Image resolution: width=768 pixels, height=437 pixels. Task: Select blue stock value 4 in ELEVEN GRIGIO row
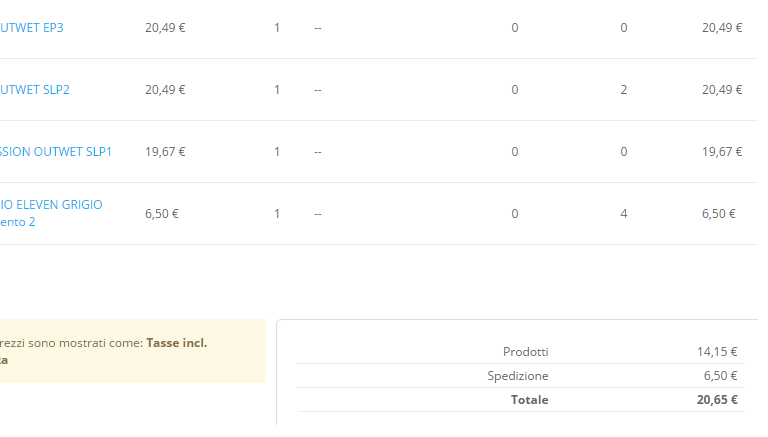tap(624, 214)
